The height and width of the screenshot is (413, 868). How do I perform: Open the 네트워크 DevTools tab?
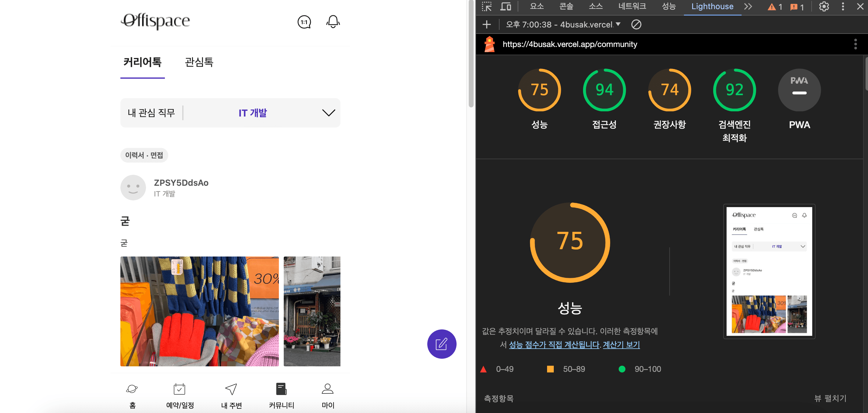(632, 6)
